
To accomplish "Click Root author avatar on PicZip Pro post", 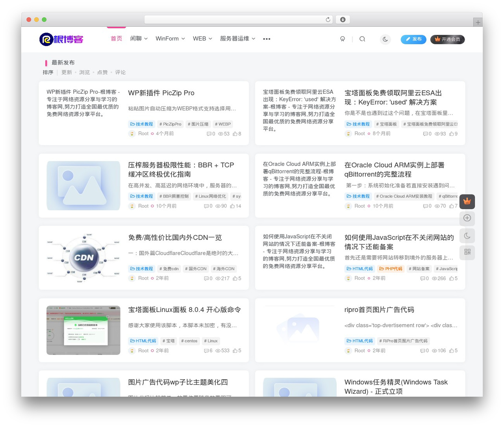I will click(132, 134).
